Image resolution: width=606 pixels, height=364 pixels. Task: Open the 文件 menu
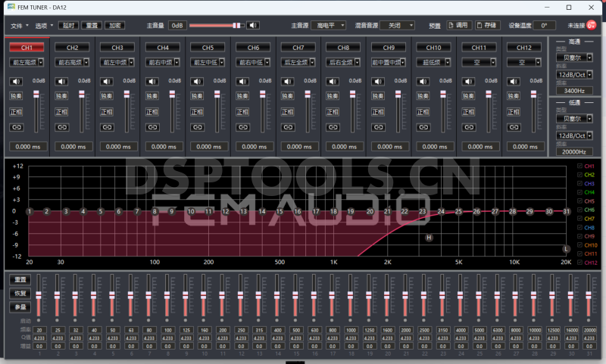point(17,25)
